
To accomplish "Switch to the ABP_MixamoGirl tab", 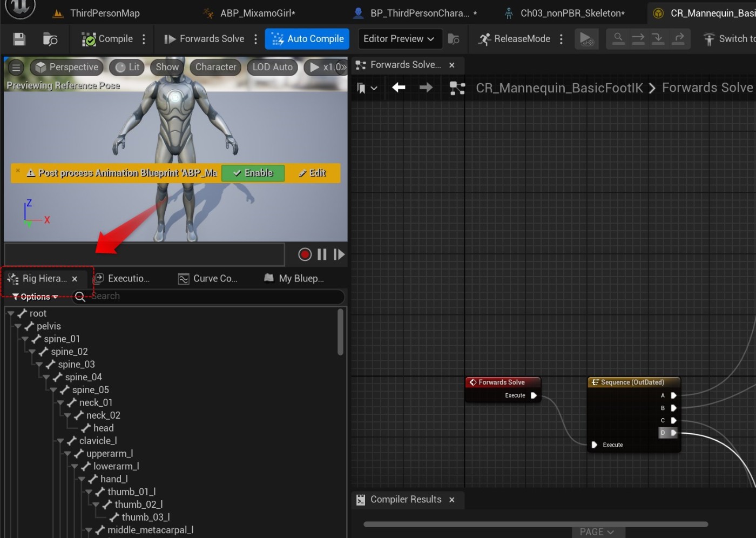I will 257,13.
